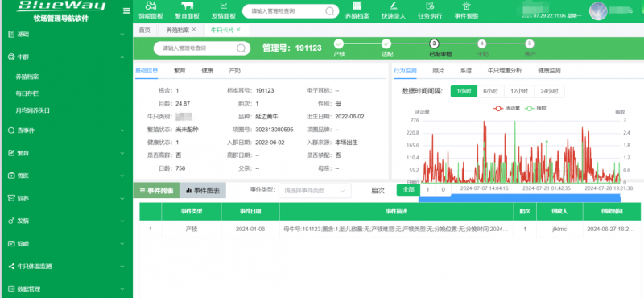The image size is (644, 298).
Task: Switch to the 繁育 info tab
Action: coord(180,71)
